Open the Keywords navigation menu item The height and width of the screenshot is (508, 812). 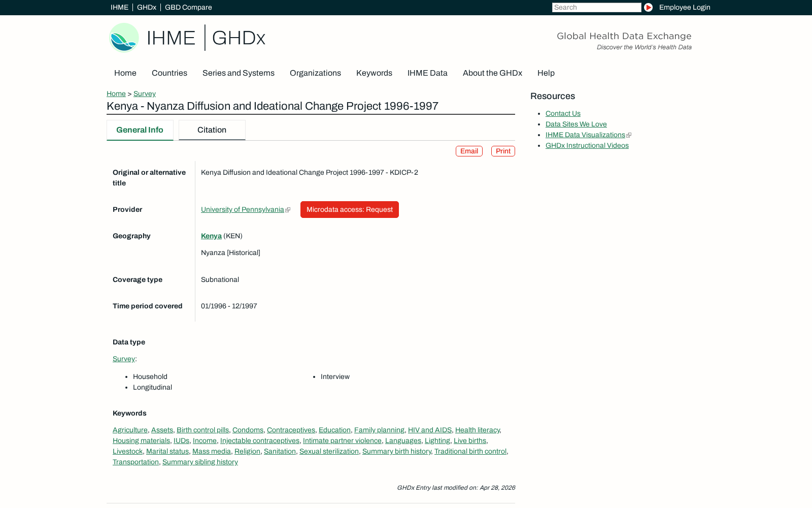(374, 73)
